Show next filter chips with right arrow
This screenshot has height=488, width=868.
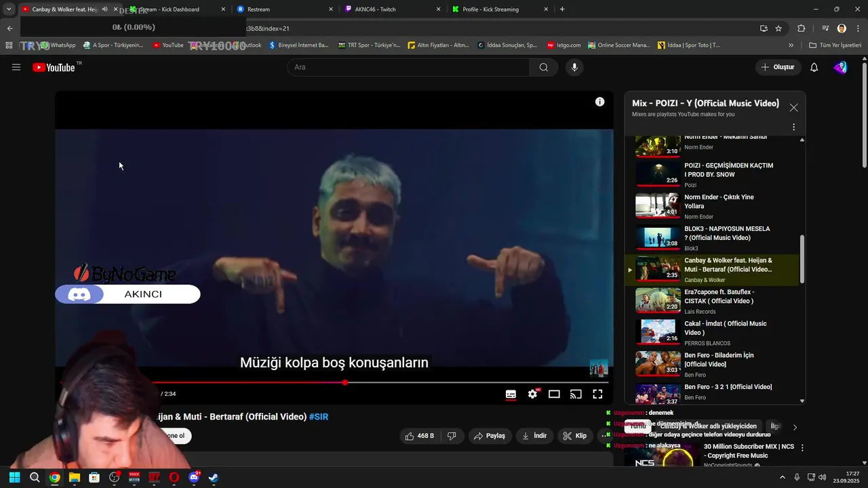click(x=795, y=427)
